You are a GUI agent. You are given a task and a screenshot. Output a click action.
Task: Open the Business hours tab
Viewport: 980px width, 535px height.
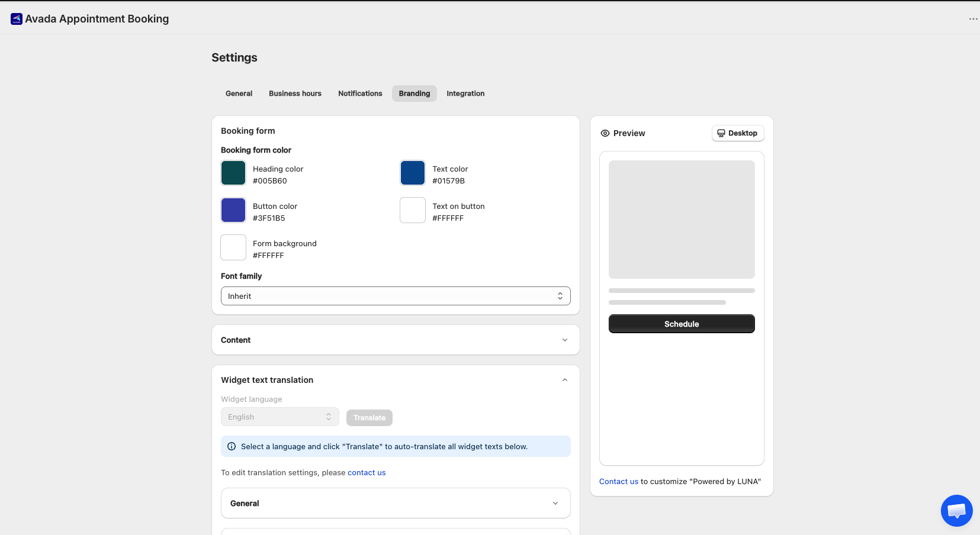[295, 94]
